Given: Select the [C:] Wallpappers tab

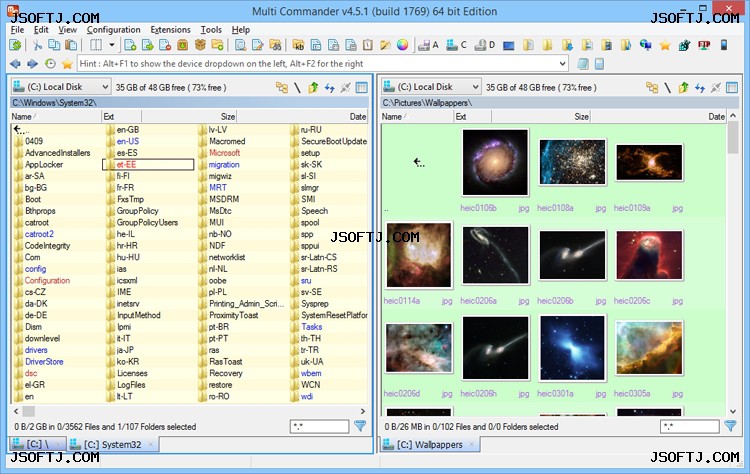Looking at the screenshot, I should pos(430,444).
